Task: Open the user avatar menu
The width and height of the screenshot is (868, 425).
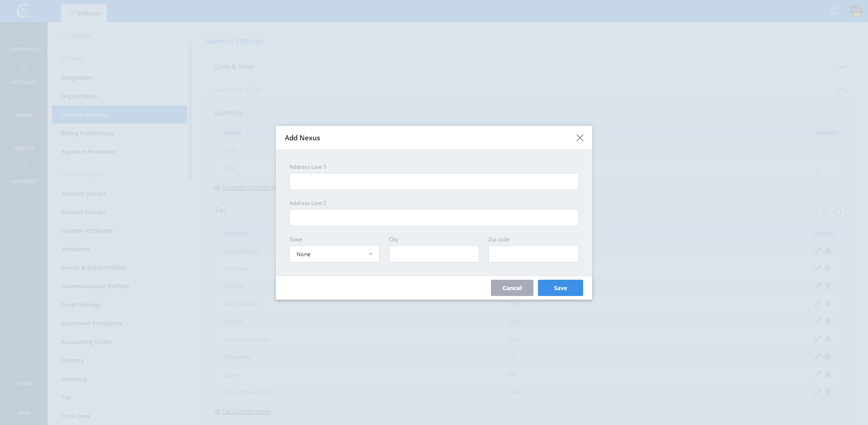Action: (856, 11)
